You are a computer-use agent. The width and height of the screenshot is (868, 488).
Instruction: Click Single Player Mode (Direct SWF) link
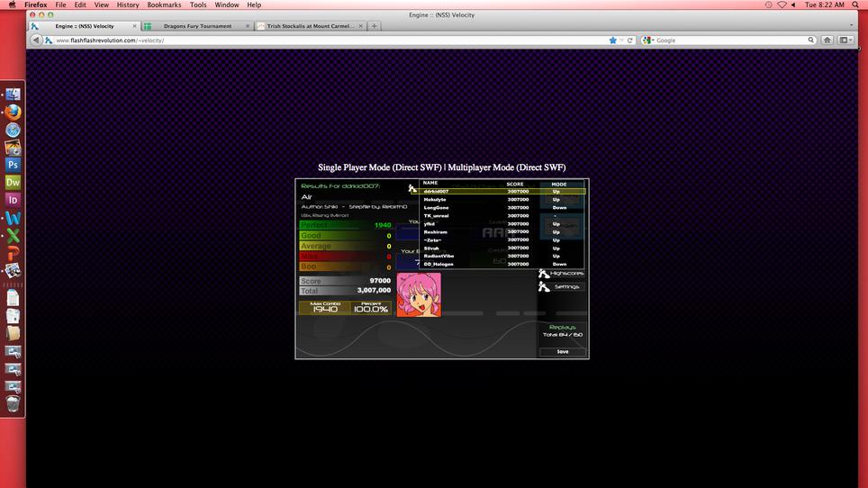pos(380,167)
